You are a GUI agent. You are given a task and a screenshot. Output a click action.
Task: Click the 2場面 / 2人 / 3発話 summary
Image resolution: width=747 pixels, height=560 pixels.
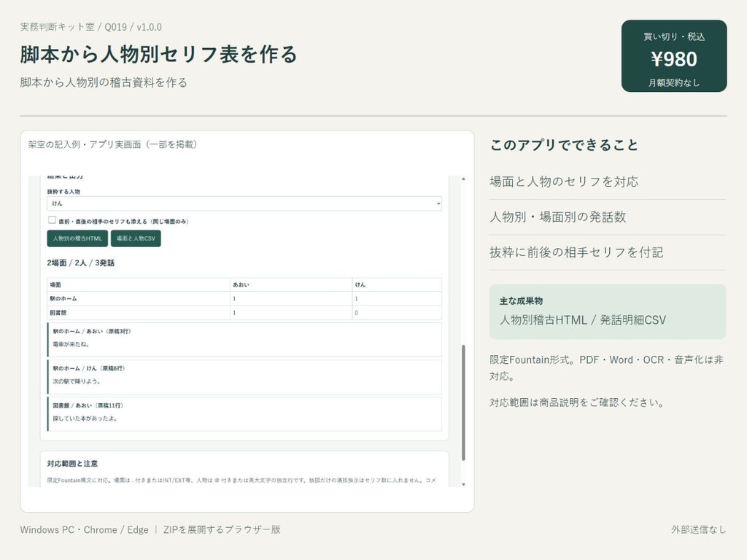tap(80, 262)
